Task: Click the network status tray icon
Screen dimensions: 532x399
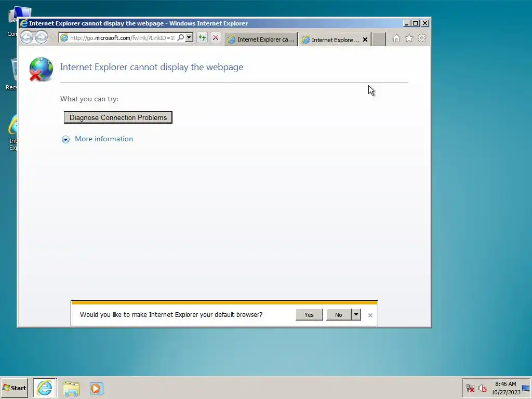Action: coord(470,388)
